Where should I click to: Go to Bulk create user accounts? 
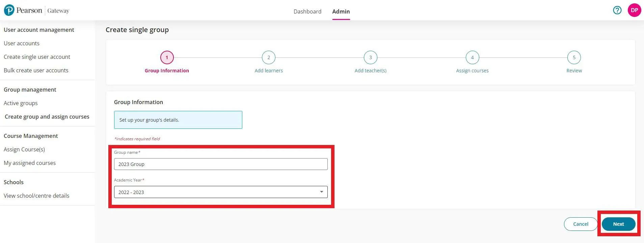36,70
